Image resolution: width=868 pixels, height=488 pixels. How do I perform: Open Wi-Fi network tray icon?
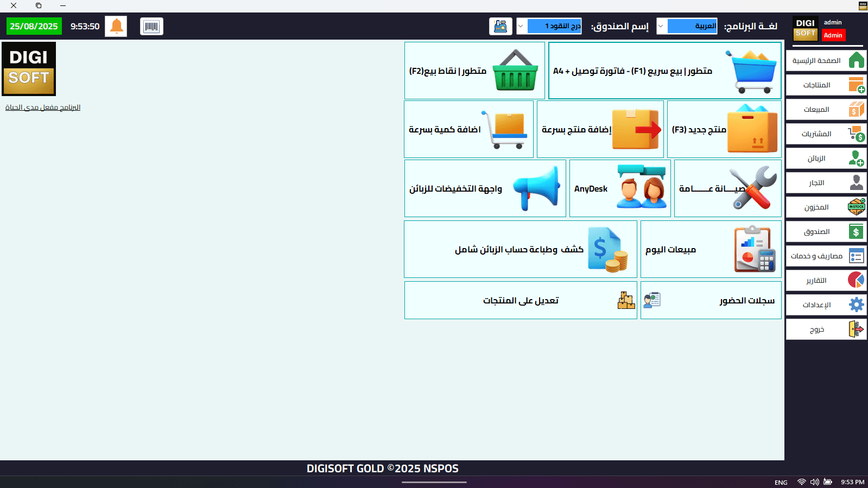click(801, 482)
